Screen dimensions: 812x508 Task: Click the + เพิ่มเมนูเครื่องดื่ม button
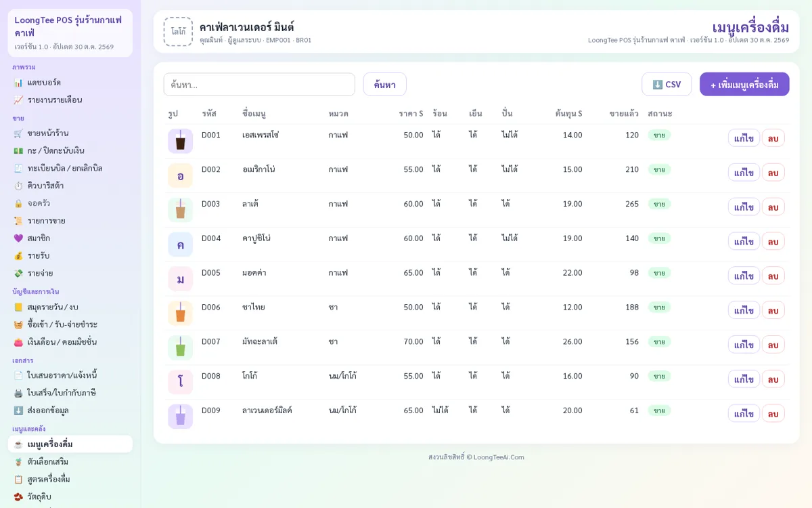(744, 85)
